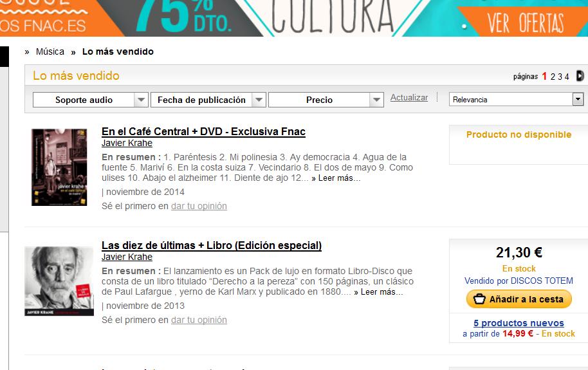Screen dimensions: 588x370
Task: Open the Las diez de últimas cover image
Action: coord(59,281)
